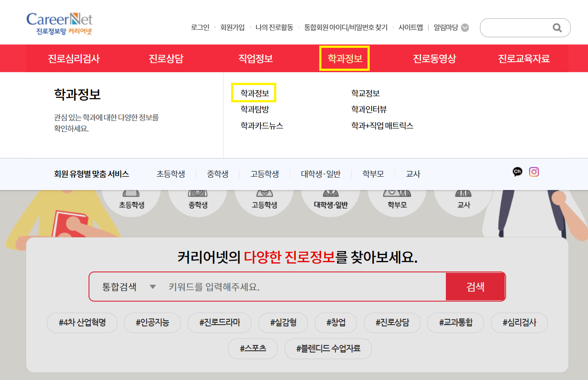Click the #4차 산업혁명 tag
The image size is (588, 380).
pos(82,323)
